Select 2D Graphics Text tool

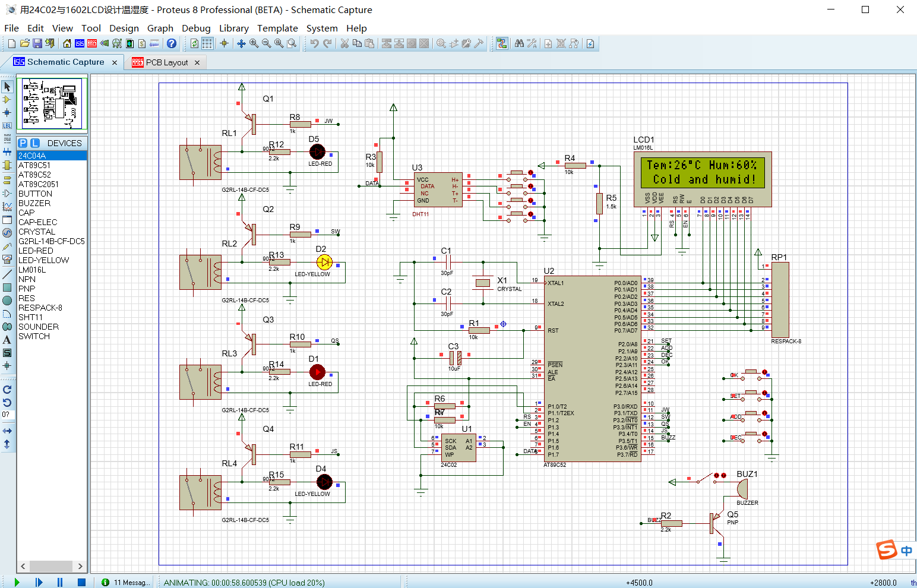coord(7,340)
